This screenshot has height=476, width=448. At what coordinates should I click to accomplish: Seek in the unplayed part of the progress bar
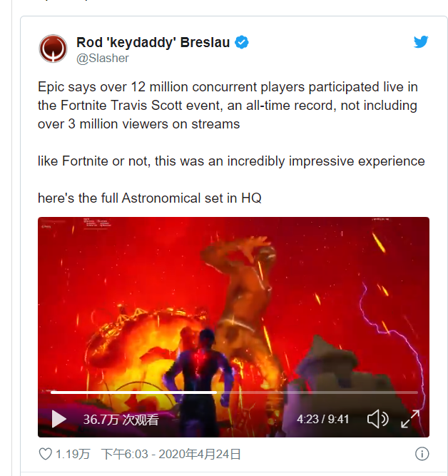click(317, 393)
